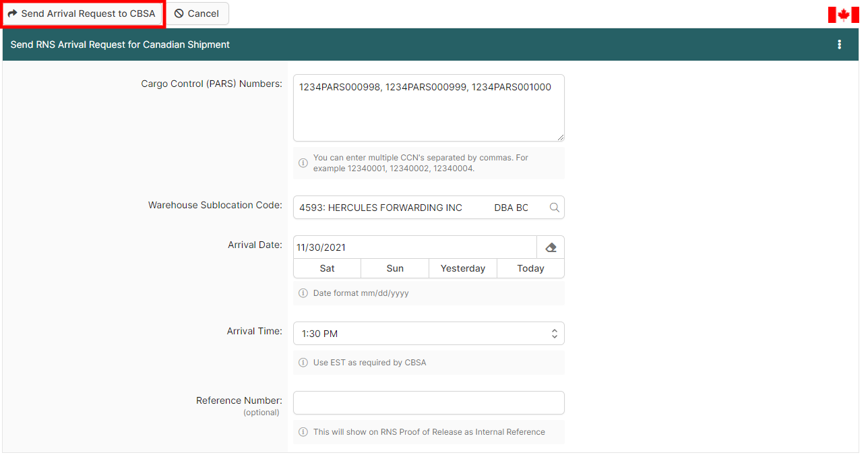Open the three-dot options menu in header

(x=839, y=44)
